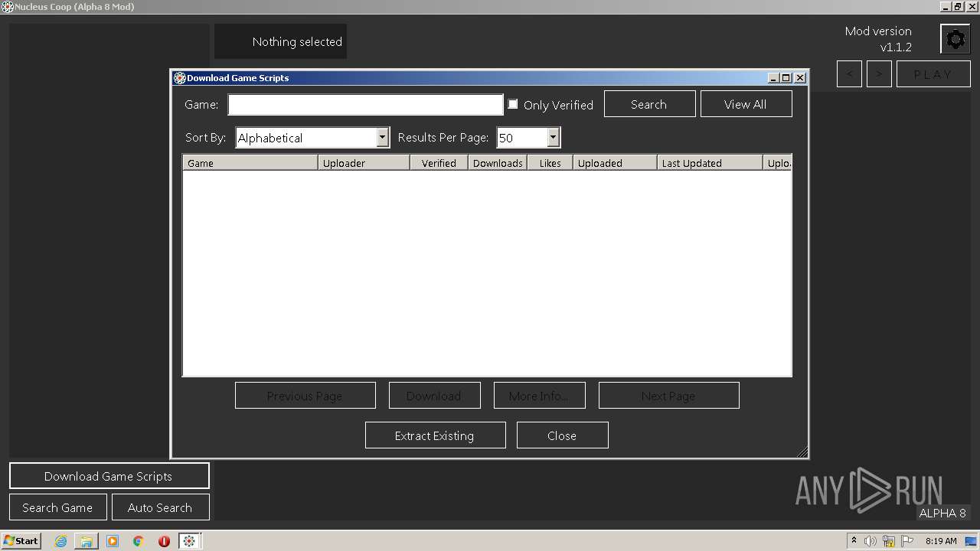Click the taskbar clock showing 8:19 AM
The width and height of the screenshot is (980, 551).
tap(941, 541)
